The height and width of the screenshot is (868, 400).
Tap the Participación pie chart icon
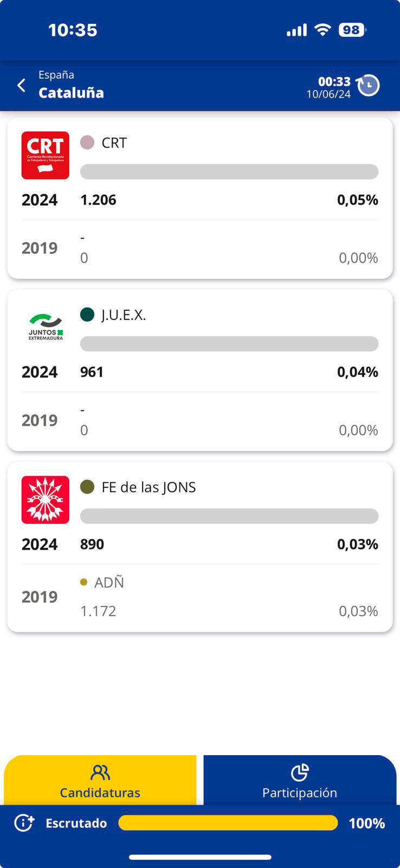point(300,773)
